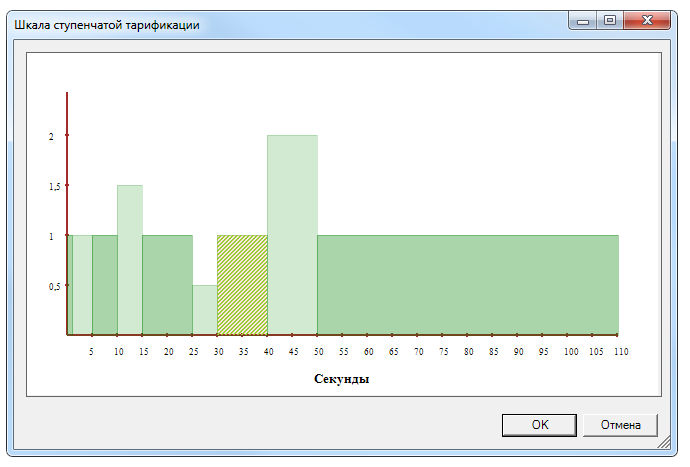Click the 50 label on the seconds axis

(x=319, y=352)
